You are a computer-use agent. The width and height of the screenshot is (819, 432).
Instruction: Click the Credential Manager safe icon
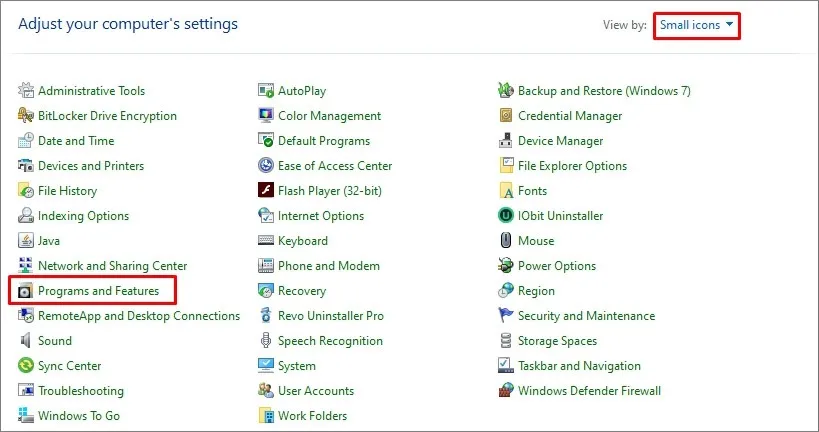506,115
